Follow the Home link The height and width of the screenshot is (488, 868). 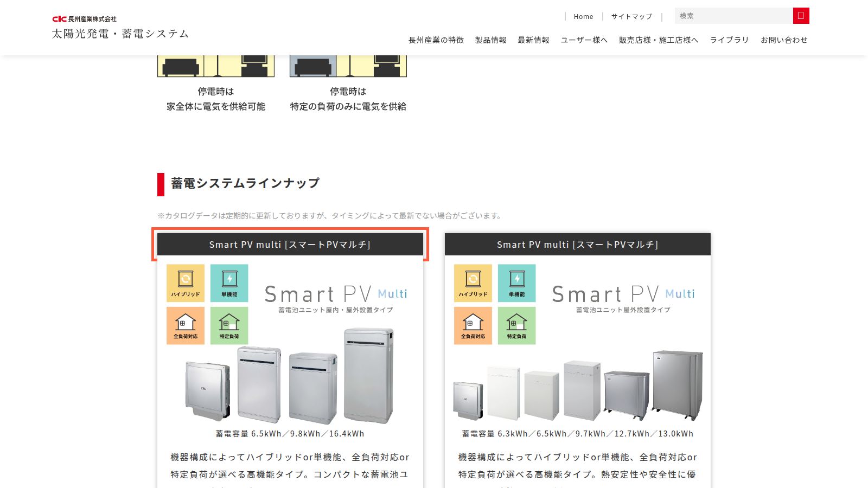click(x=584, y=17)
